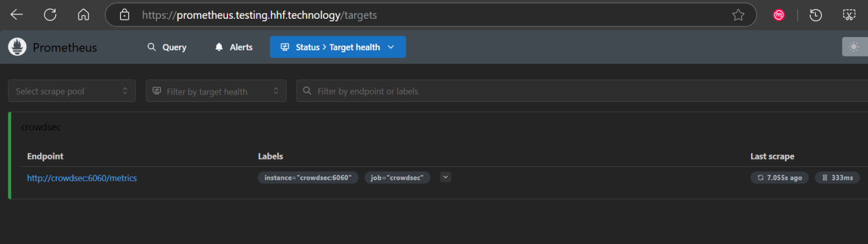Bookmark page with star icon
The image size is (868, 244).
[x=738, y=15]
